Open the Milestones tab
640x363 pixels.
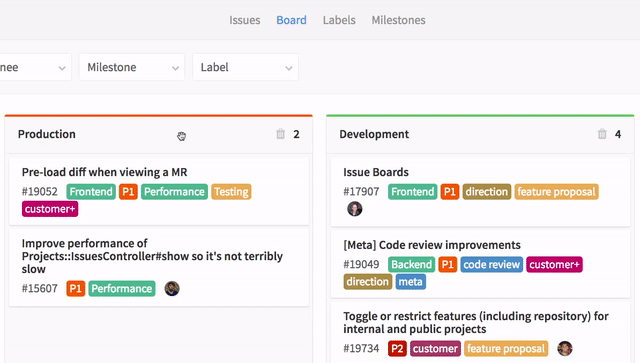[398, 20]
